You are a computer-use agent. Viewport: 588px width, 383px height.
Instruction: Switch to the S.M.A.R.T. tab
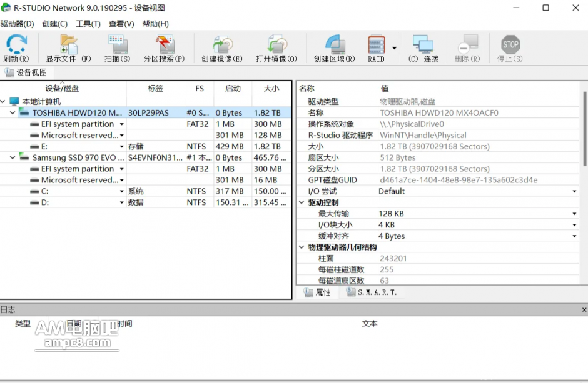click(x=372, y=292)
